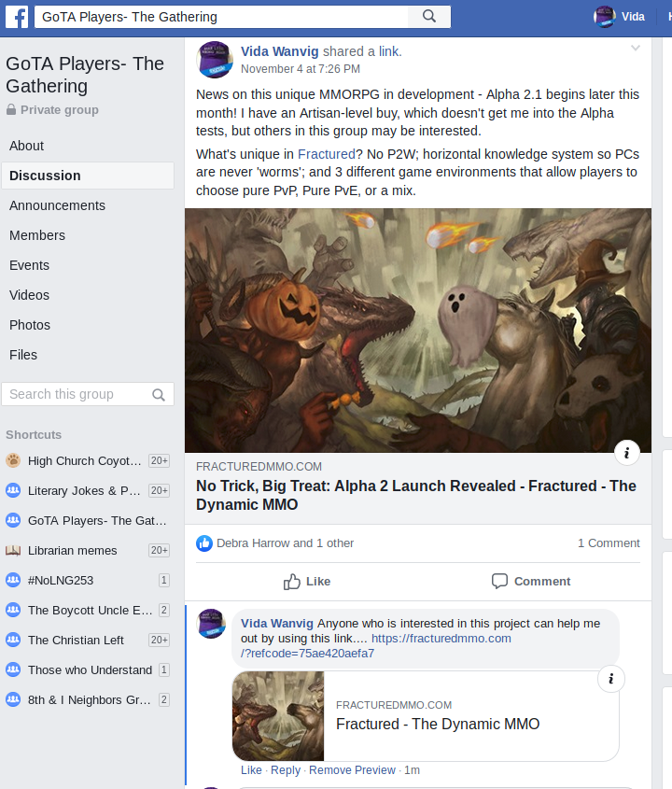672x789 pixels.
Task: Open Vida Wanvig's avatar on the post
Action: [x=215, y=60]
